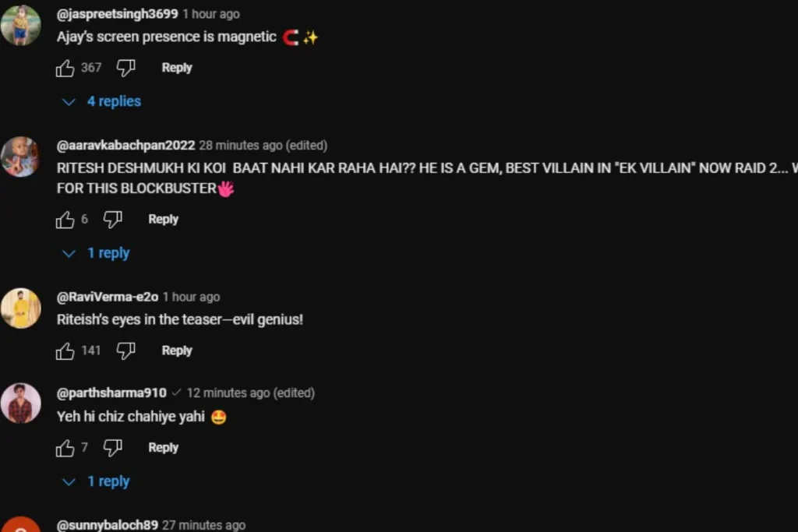Like the comment by @jaspreetsingh3699
Image resolution: width=798 pixels, height=532 pixels.
[x=65, y=68]
